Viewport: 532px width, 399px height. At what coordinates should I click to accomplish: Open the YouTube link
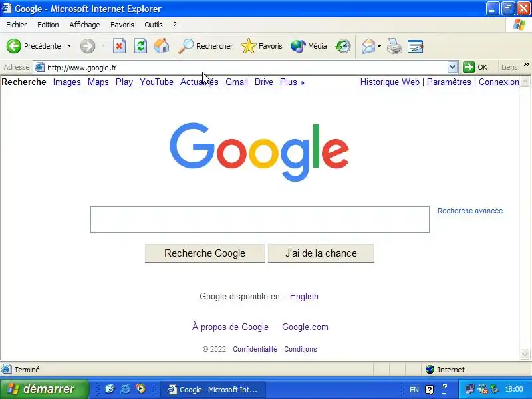coord(156,82)
